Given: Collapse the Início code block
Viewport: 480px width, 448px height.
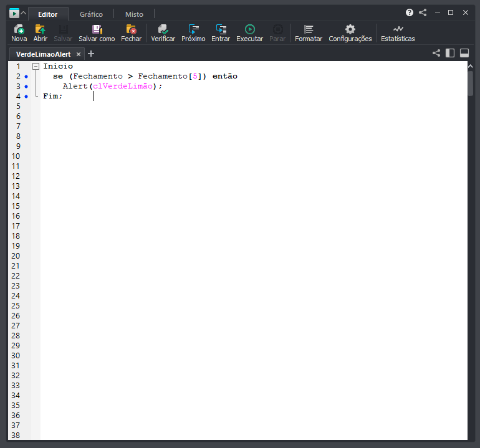Looking at the screenshot, I should coord(36,66).
